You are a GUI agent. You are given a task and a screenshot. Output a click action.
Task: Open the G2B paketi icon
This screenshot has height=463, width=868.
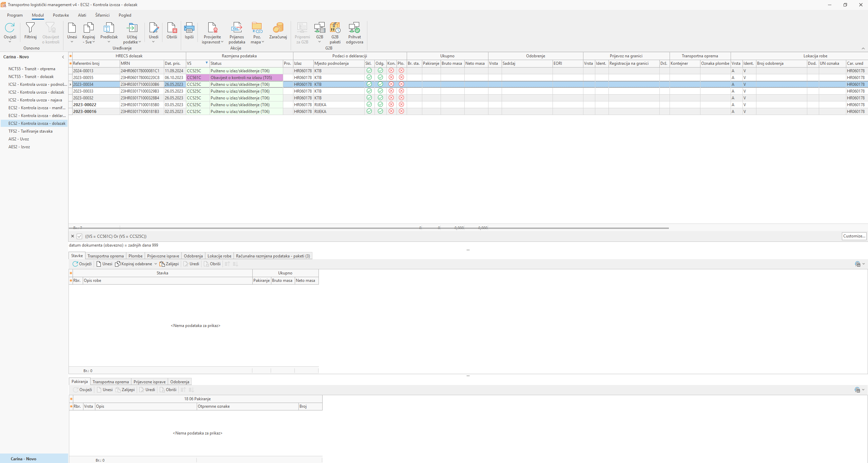(335, 28)
